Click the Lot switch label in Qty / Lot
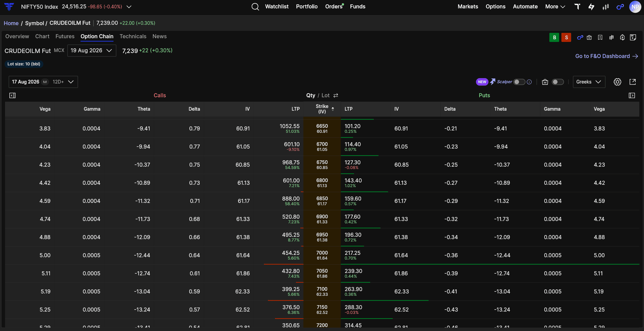The height and width of the screenshot is (331, 644). [x=326, y=96]
